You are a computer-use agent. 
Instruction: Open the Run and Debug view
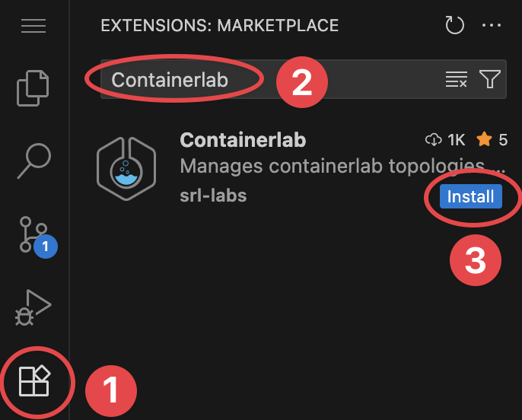33,307
